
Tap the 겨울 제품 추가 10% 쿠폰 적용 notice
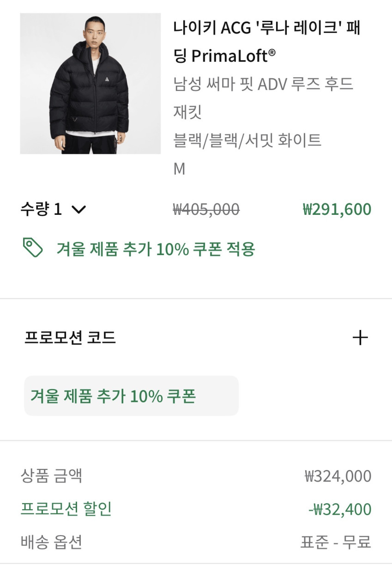pos(156,249)
